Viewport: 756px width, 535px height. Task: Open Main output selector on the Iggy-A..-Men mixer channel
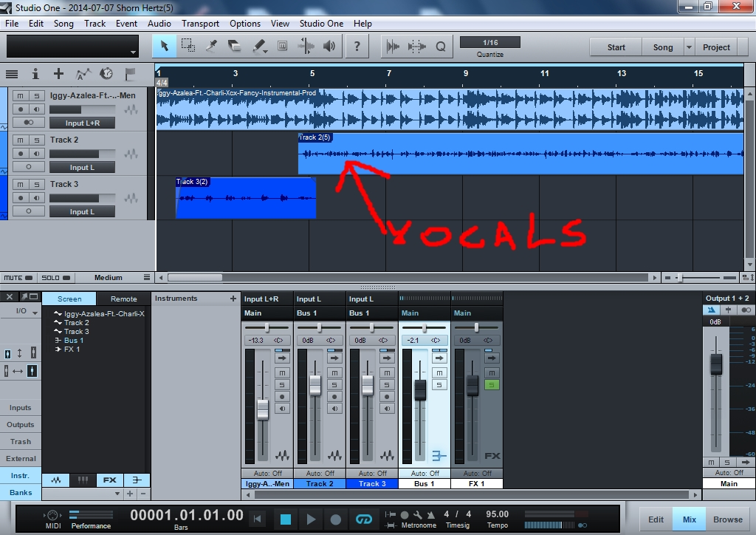point(267,313)
